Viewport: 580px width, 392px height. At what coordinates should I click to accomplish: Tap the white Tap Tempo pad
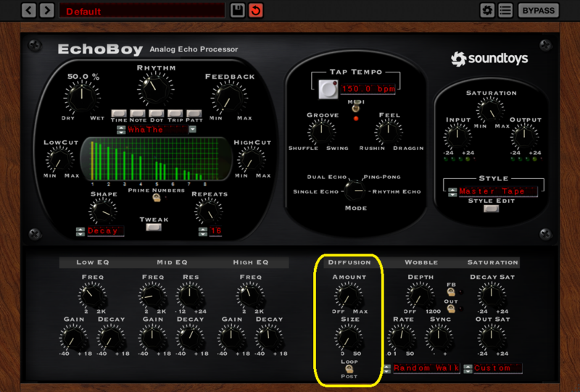coord(328,89)
